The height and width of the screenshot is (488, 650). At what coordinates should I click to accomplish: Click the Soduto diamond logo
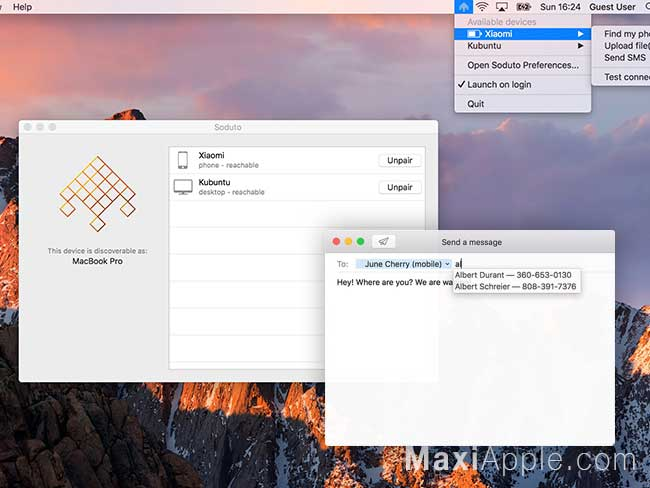pyautogui.click(x=98, y=194)
